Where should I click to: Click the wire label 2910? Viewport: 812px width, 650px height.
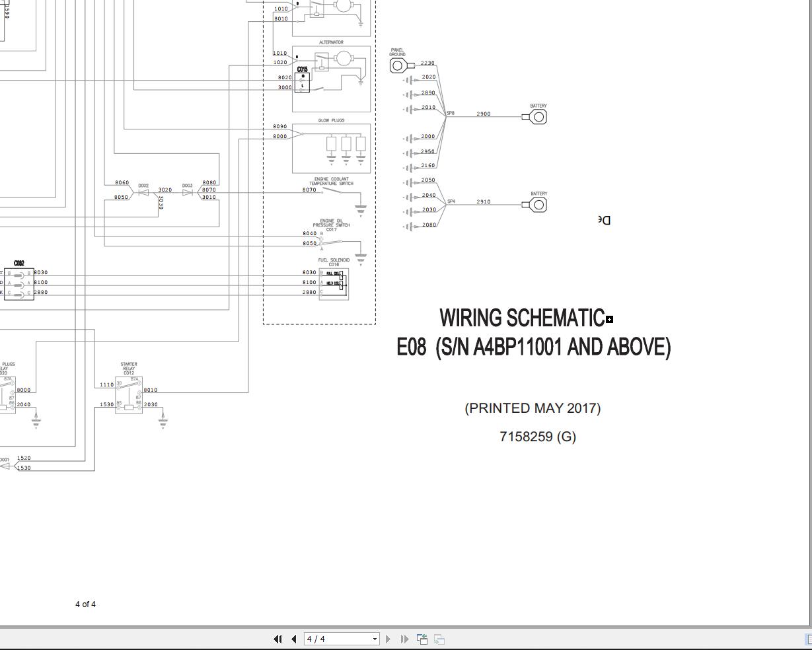coord(484,201)
